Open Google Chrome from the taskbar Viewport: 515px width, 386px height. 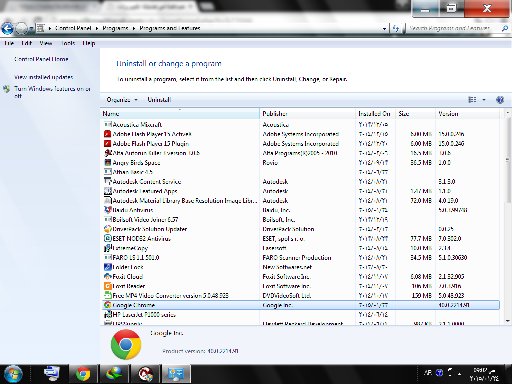tap(83, 374)
